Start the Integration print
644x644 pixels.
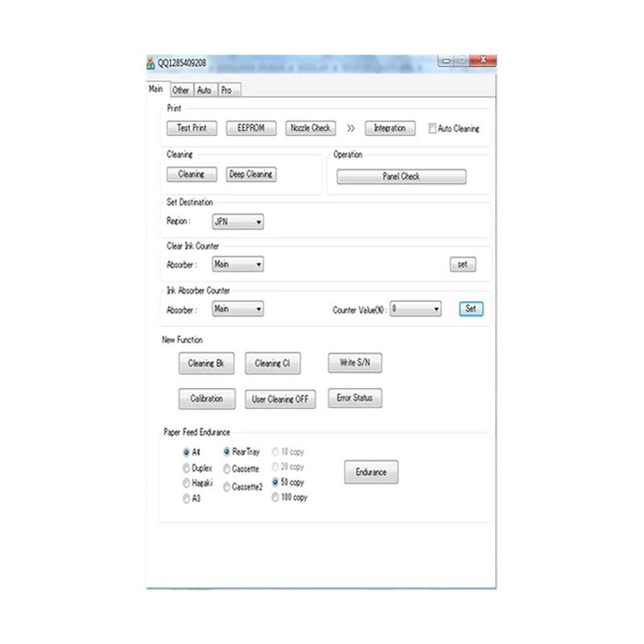(x=390, y=128)
